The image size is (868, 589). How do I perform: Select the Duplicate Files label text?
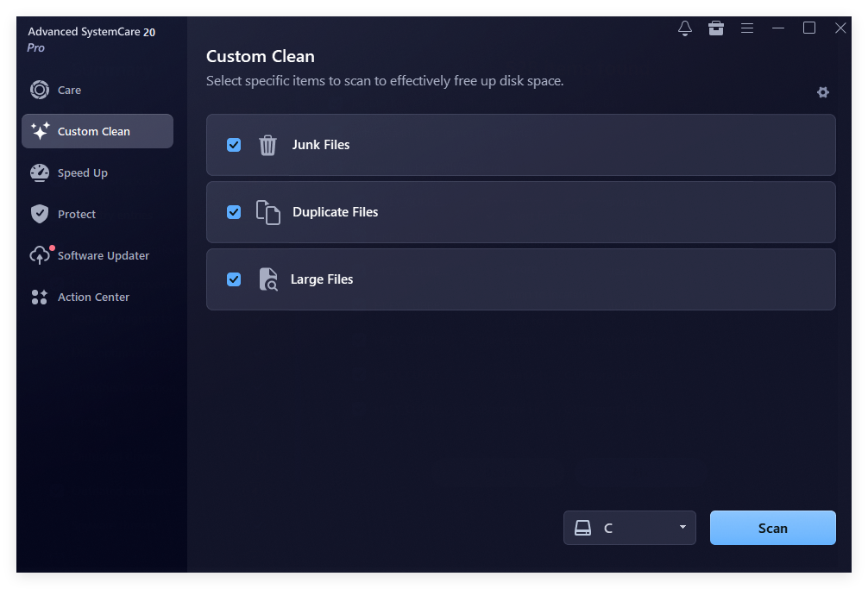(x=335, y=212)
